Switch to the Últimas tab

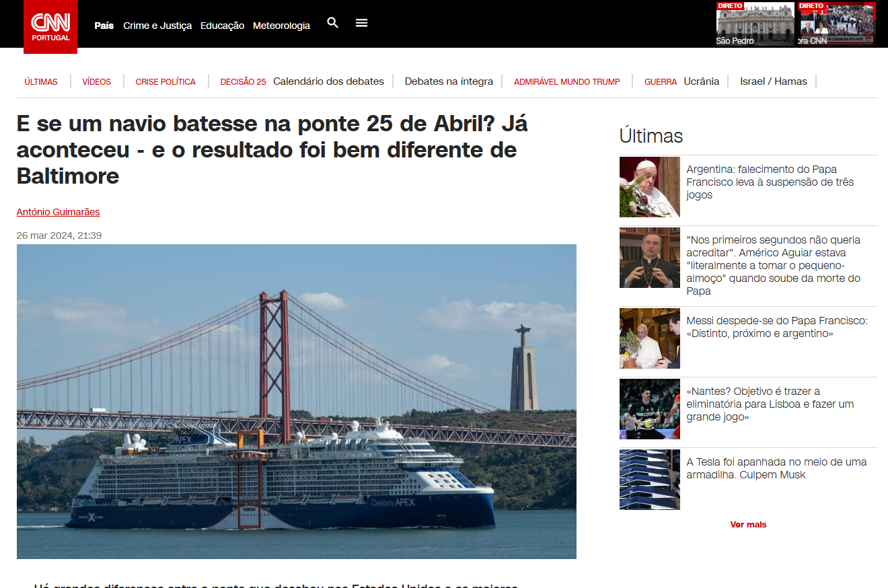tap(41, 81)
